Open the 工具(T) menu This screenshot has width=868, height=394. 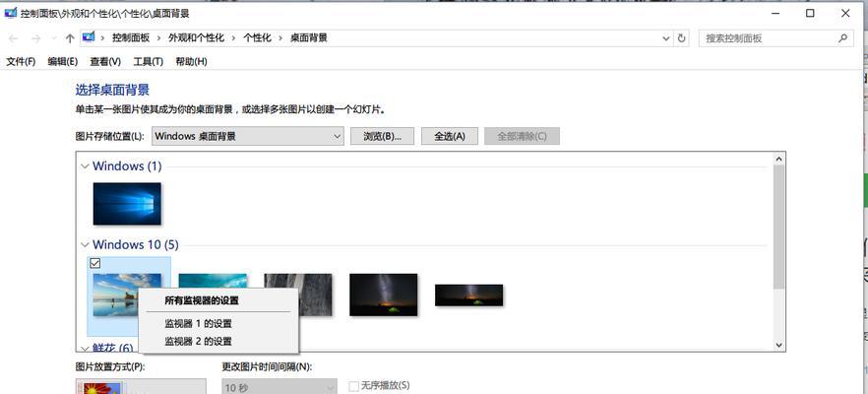[148, 61]
